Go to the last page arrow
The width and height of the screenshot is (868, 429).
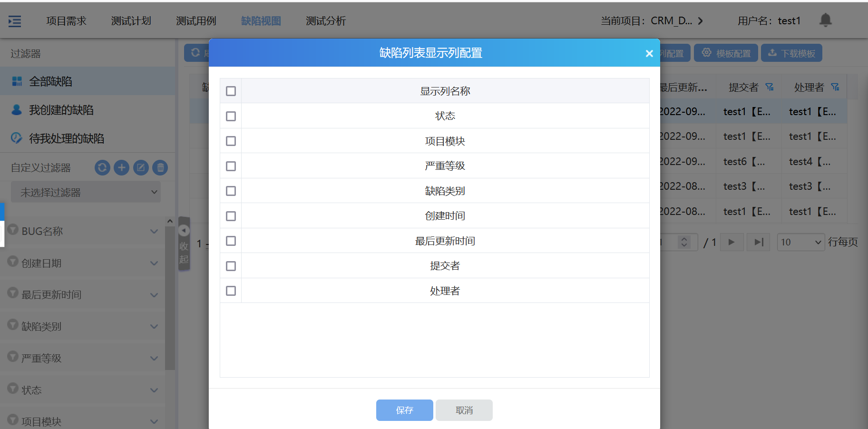point(759,242)
